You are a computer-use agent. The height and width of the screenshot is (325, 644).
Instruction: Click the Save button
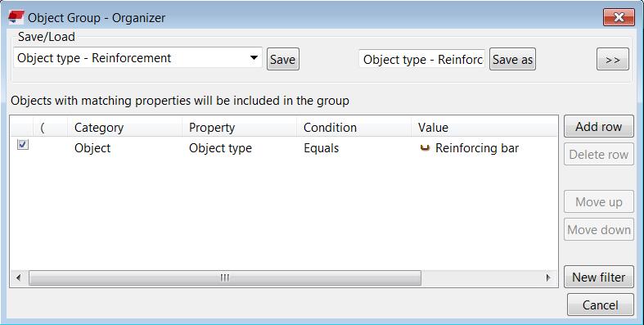coord(283,59)
